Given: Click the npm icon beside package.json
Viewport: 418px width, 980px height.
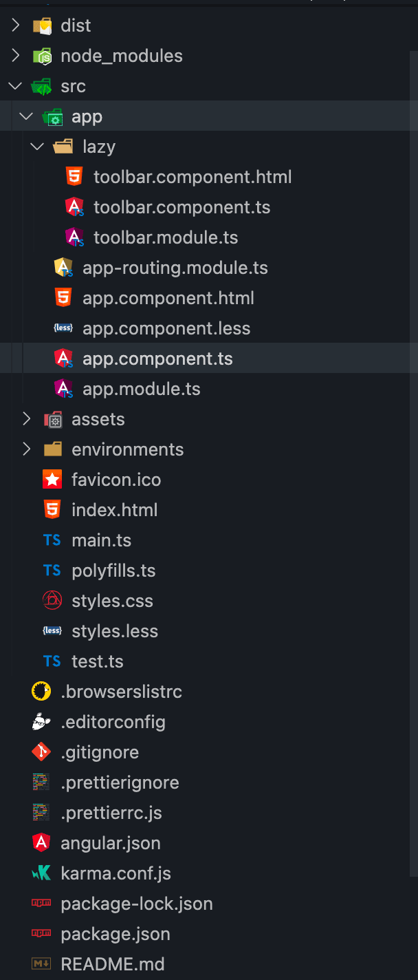Looking at the screenshot, I should [x=41, y=934].
